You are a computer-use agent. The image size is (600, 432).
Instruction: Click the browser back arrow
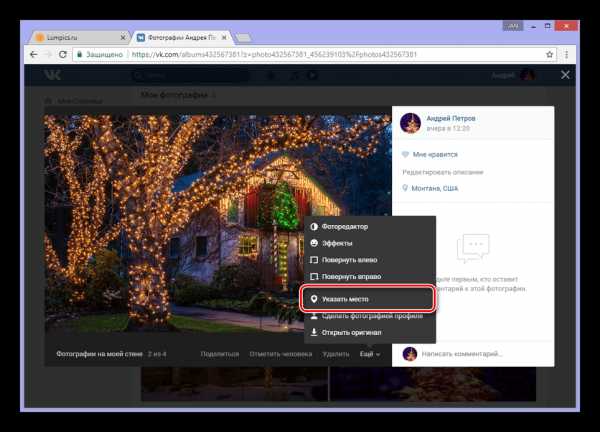[x=34, y=54]
